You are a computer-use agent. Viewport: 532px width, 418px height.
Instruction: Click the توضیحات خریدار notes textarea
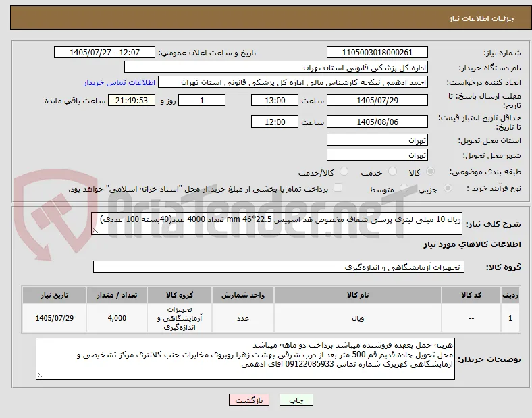[x=245, y=359]
